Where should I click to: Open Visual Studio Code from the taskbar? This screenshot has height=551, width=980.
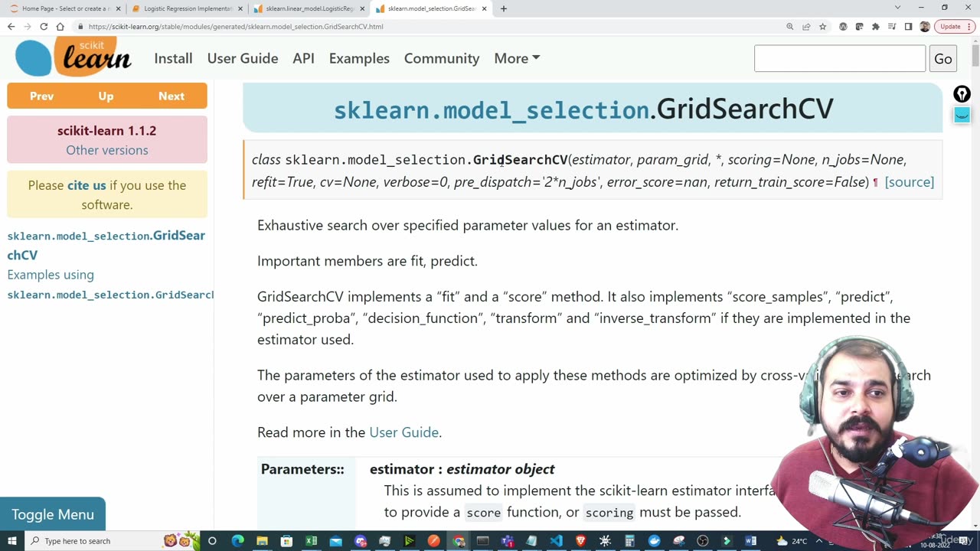[x=556, y=541]
